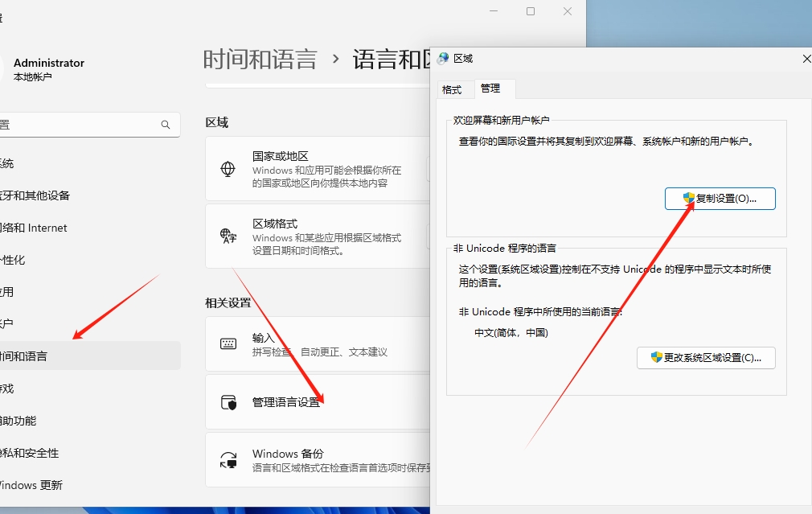Open 时间和语言 in the sidebar
This screenshot has width=812, height=514.
(x=89, y=356)
